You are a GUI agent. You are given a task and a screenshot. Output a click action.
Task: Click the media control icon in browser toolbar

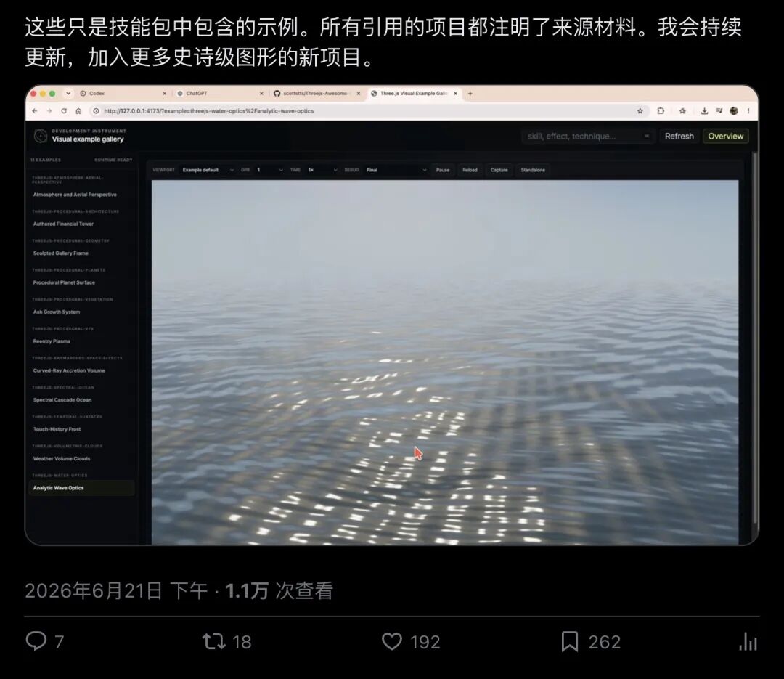(x=719, y=111)
